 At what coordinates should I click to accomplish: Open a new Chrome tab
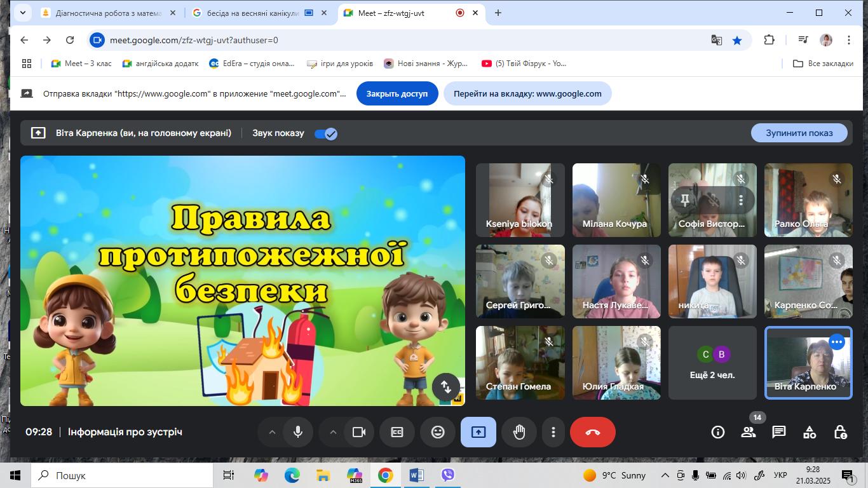coord(498,13)
